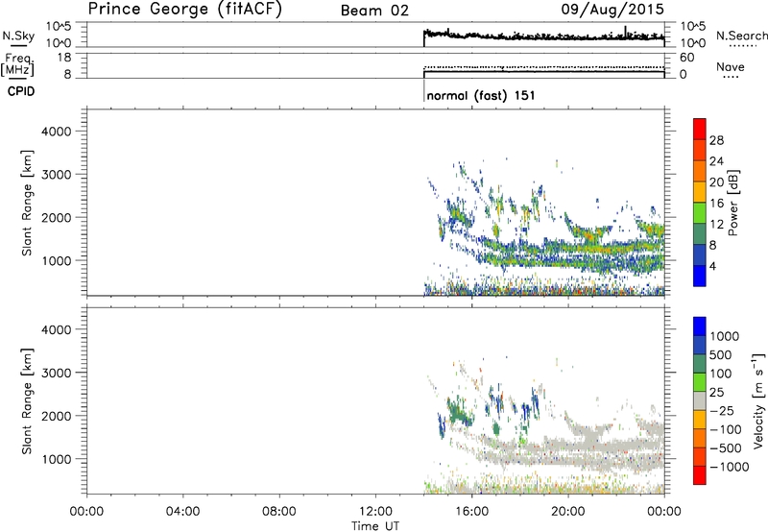The width and height of the screenshot is (768, 532).
Task: Click the 3000 tick in velocity panel
Action: [56, 373]
